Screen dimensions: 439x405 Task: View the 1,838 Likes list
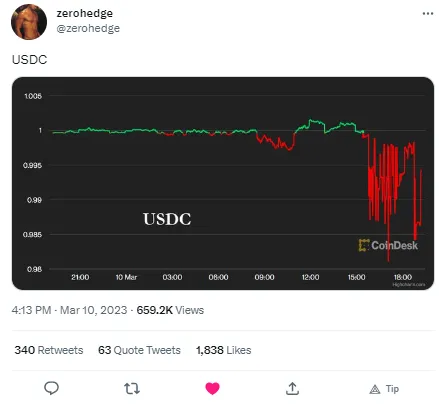(x=223, y=350)
